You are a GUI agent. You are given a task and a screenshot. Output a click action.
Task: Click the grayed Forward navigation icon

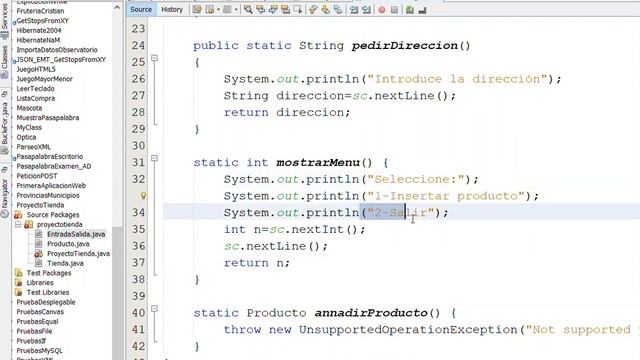[x=227, y=9]
